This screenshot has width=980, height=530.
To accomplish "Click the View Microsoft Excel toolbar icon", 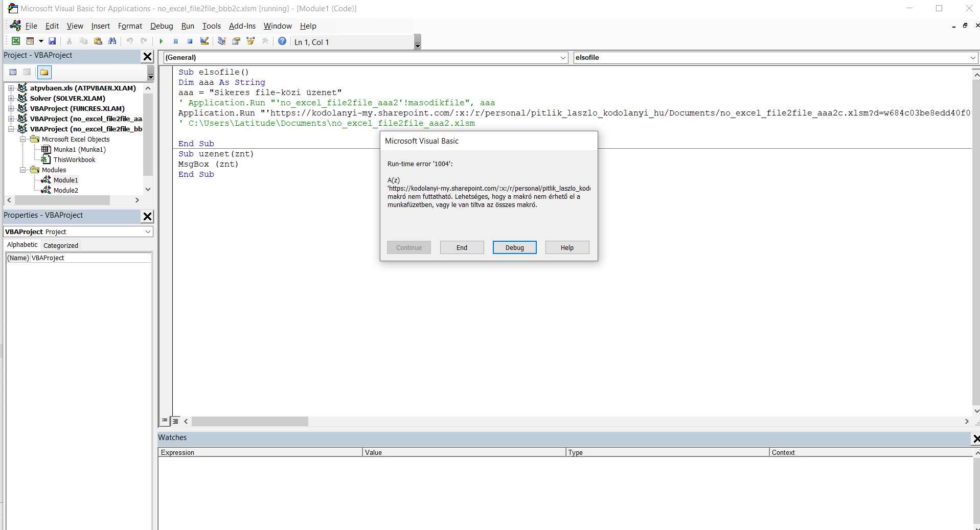I will [16, 41].
